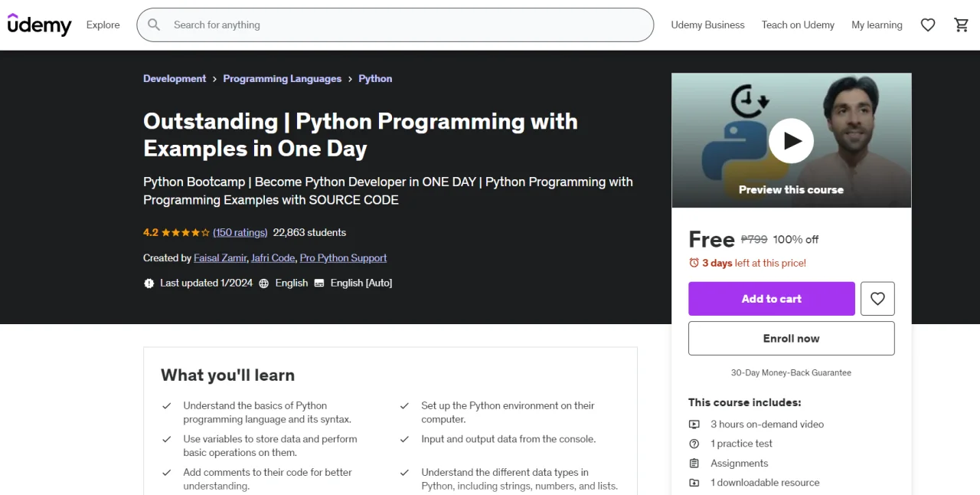This screenshot has width=980, height=495.
Task: Click the alarm clock icon beside 3 days
Action: click(x=694, y=263)
